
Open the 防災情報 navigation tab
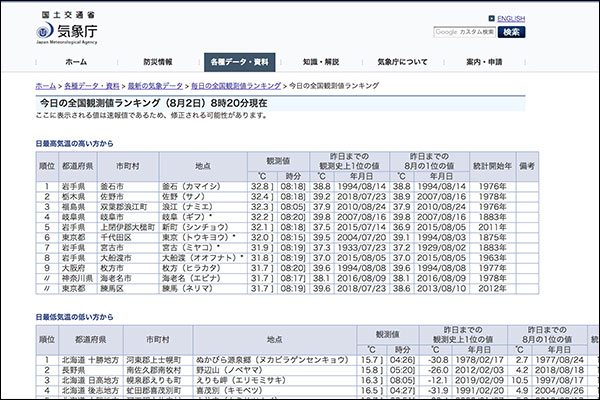157,62
